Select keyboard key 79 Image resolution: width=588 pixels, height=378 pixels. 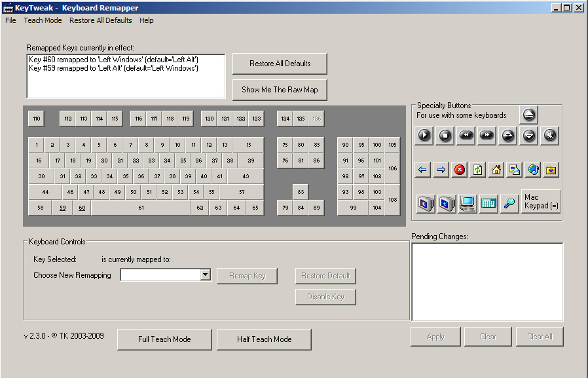click(x=285, y=208)
